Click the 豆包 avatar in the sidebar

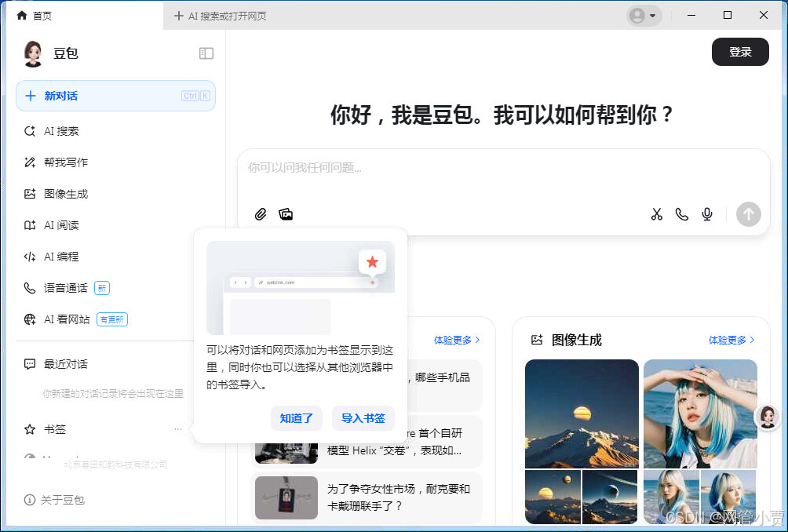(33, 54)
